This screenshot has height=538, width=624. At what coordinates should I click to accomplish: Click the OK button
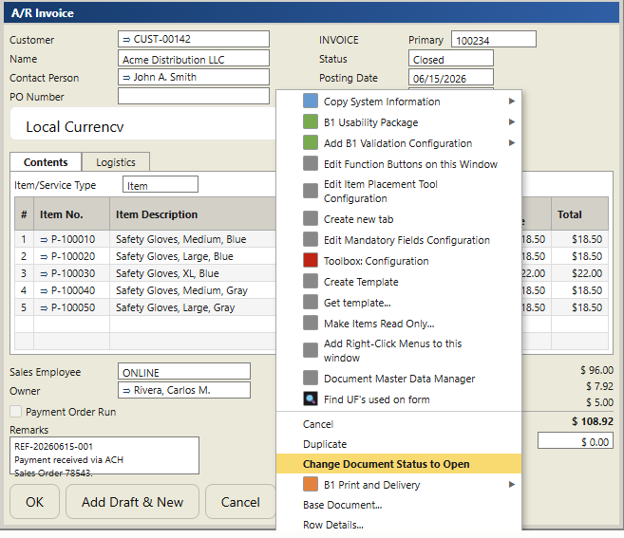pos(35,502)
